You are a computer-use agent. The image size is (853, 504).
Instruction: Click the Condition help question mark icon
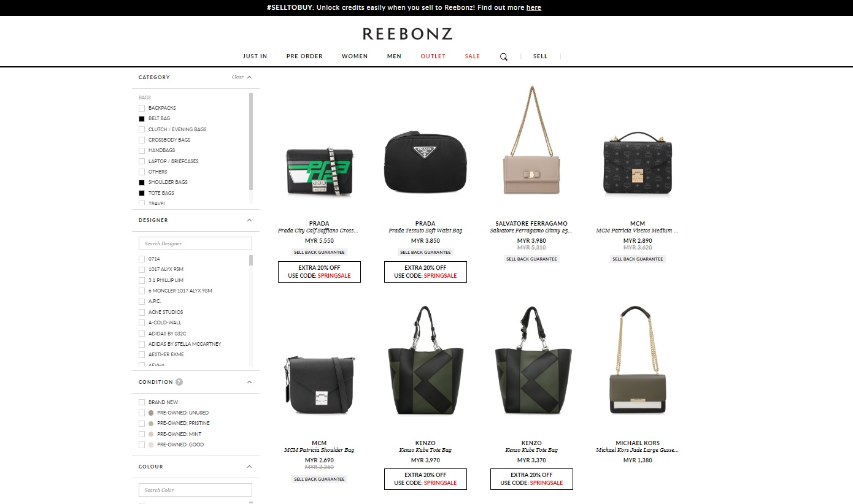point(179,382)
